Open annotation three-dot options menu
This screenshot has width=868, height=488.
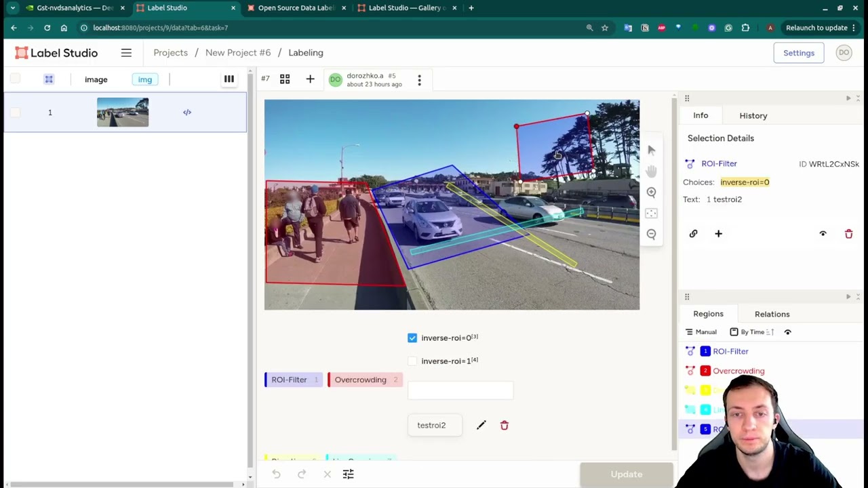pos(419,80)
